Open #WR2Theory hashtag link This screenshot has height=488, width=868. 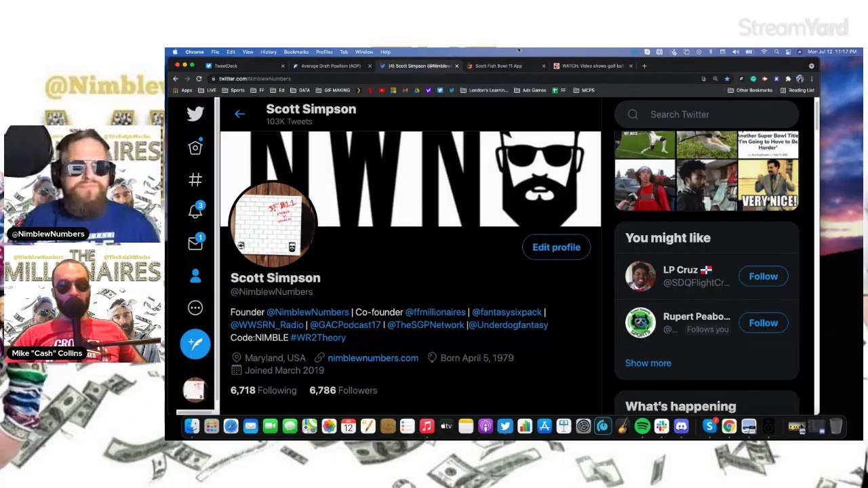coord(318,338)
